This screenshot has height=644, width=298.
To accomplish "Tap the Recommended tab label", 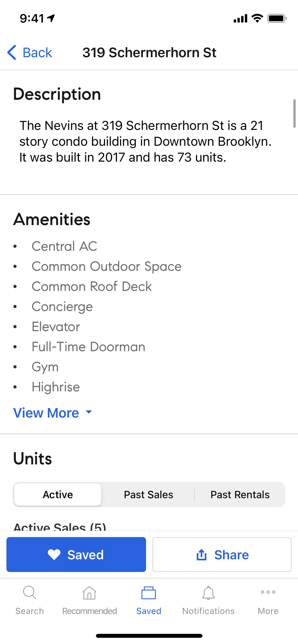I will [89, 611].
